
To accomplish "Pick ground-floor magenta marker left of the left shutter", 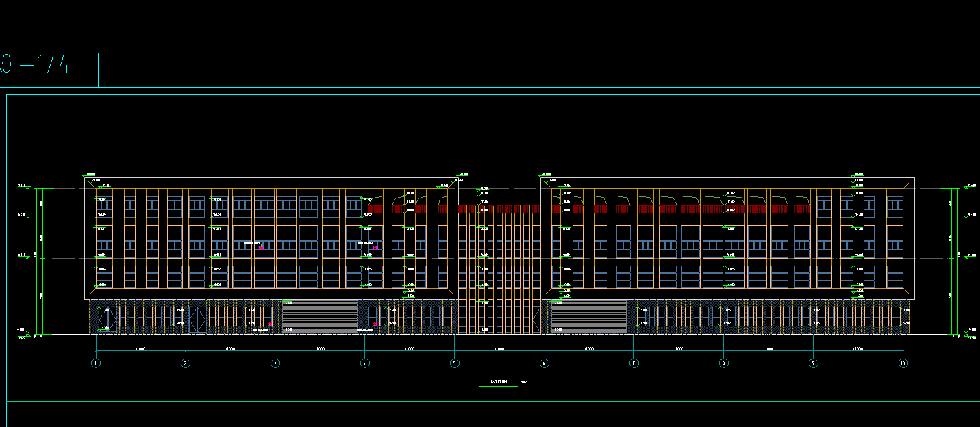I will pyautogui.click(x=270, y=324).
